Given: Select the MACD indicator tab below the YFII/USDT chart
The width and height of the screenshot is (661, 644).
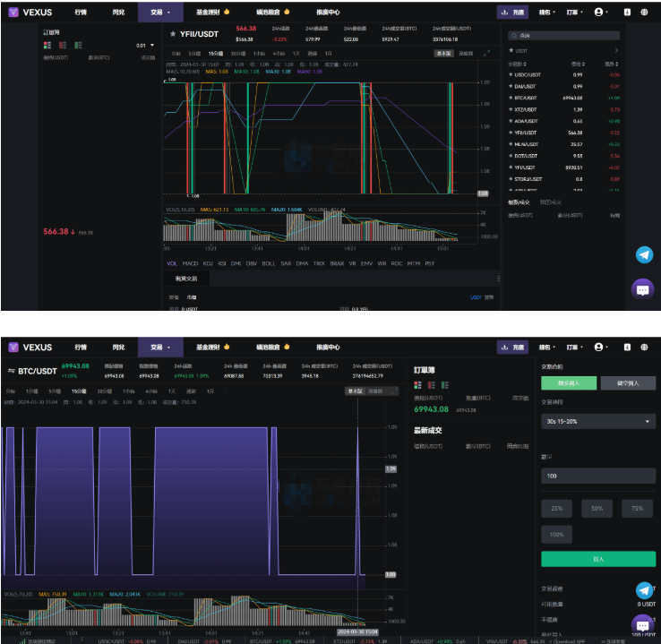Looking at the screenshot, I should (x=190, y=263).
